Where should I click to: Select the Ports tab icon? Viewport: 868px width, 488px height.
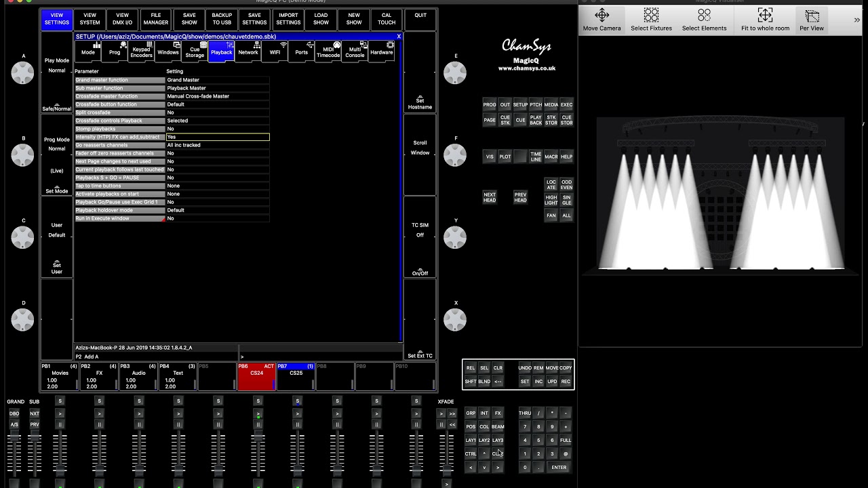pyautogui.click(x=302, y=52)
